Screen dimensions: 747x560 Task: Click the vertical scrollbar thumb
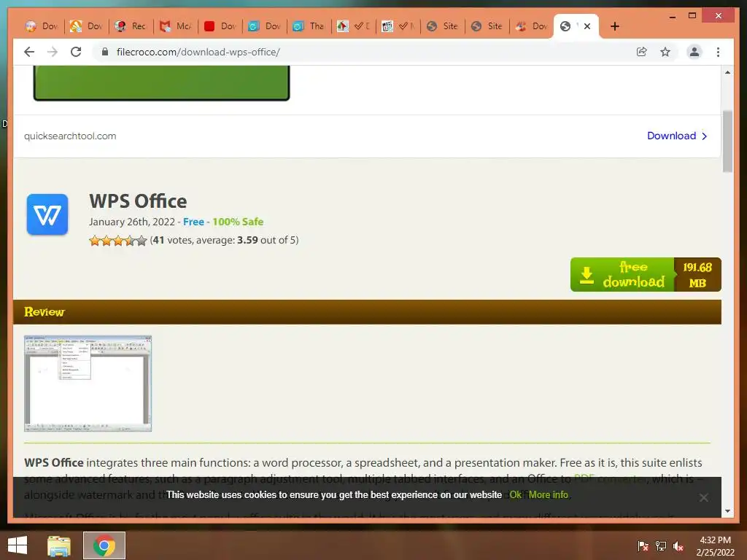[727, 141]
